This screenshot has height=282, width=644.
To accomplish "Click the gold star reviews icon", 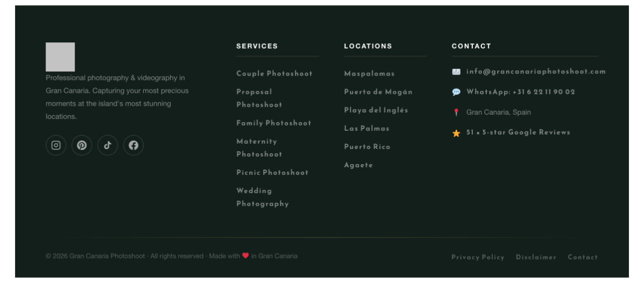I will tap(456, 133).
